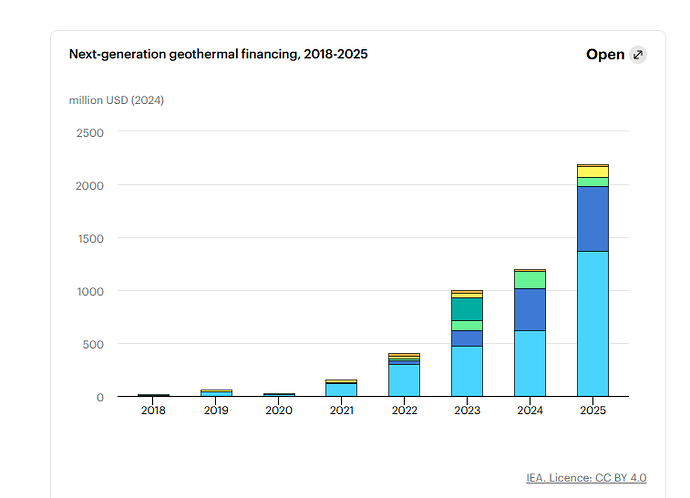Click the chart title text
Image resolution: width=690 pixels, height=498 pixels.
coord(218,54)
